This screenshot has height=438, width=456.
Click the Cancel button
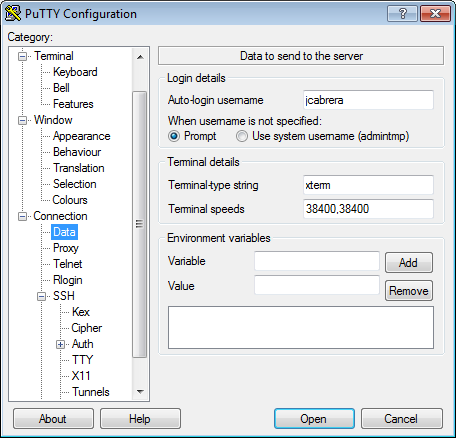click(402, 419)
